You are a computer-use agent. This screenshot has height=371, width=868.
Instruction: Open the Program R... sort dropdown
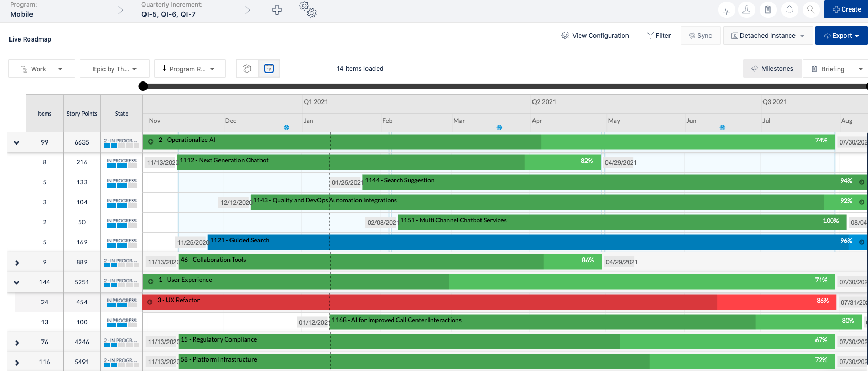190,69
